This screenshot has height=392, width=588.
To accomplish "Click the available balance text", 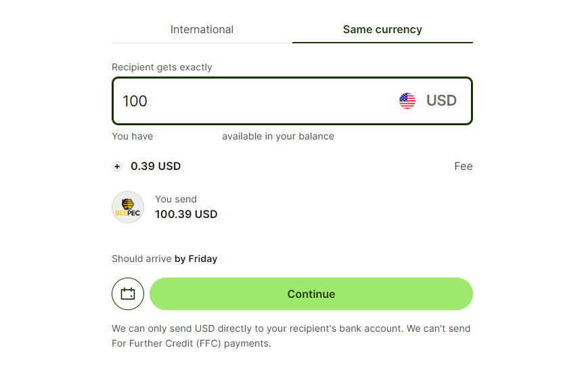I will [x=277, y=136].
